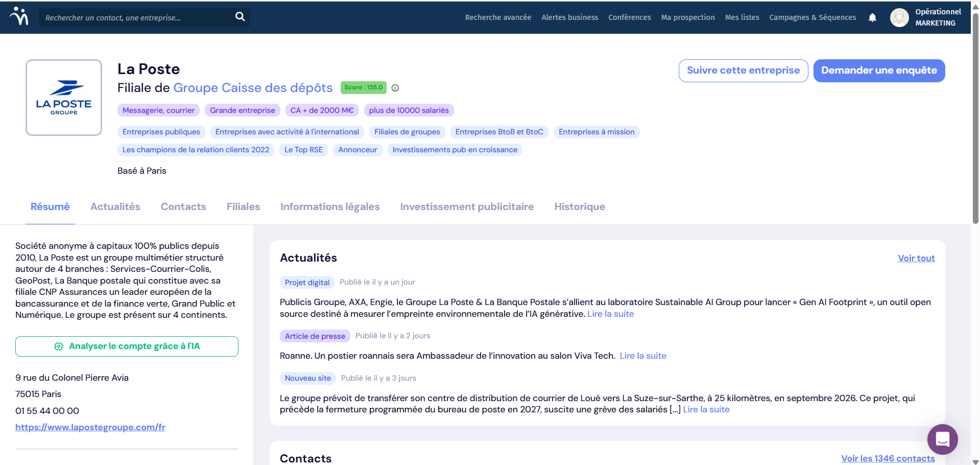Open Ma prospection
Image resolution: width=980 pixels, height=465 pixels.
click(687, 17)
